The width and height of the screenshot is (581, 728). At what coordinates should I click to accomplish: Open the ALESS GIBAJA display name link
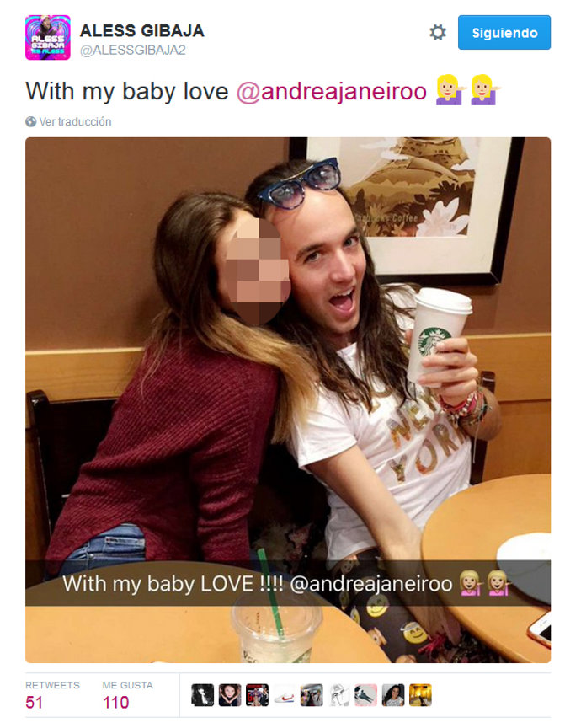142,30
